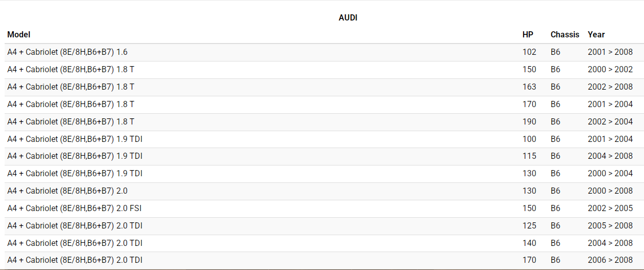Click the 1.9 TDI model with 115 HP
The height and width of the screenshot is (270, 644).
(74, 156)
